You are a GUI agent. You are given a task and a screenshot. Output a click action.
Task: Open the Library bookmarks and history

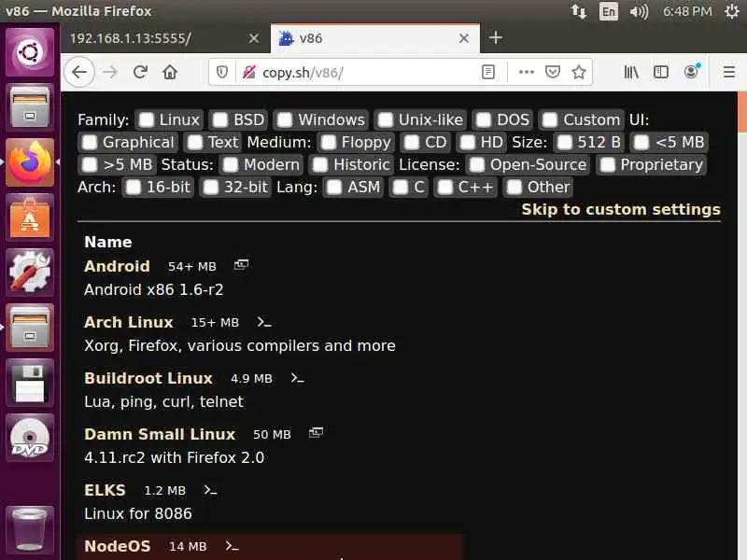click(631, 73)
